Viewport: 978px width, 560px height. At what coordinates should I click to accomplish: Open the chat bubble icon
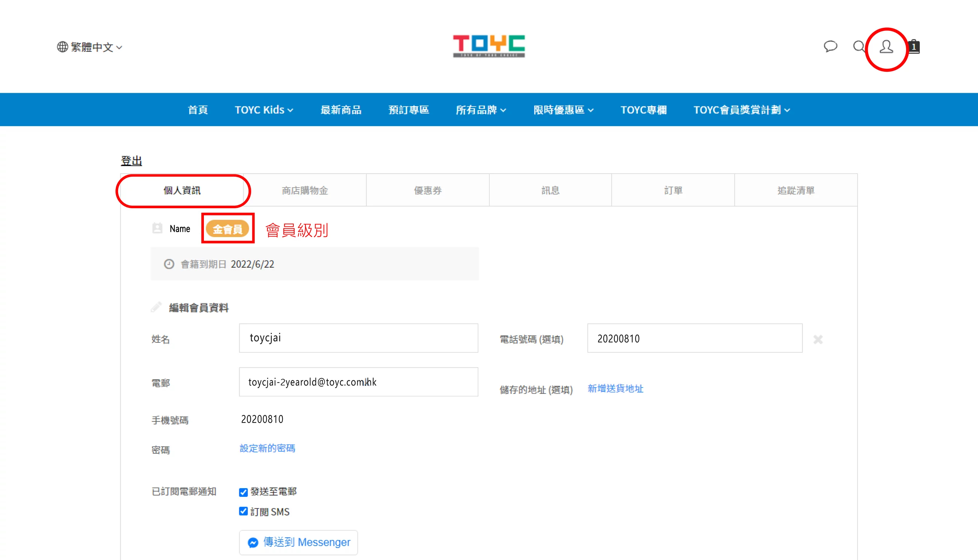click(x=830, y=47)
